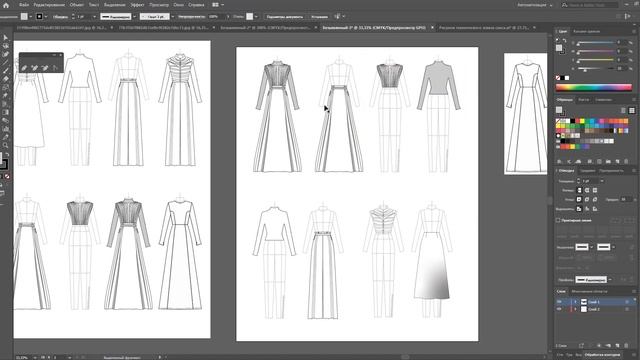Click the target circle of layer Слой 1

click(627, 302)
